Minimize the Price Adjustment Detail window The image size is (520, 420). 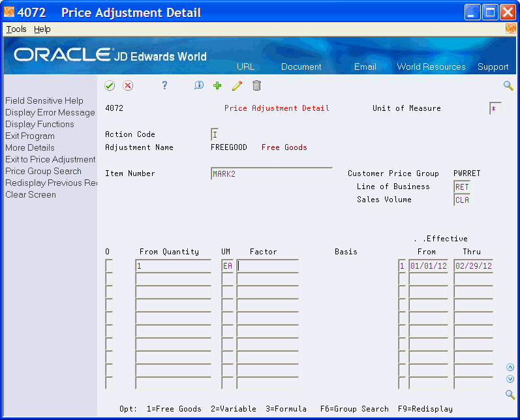point(472,12)
